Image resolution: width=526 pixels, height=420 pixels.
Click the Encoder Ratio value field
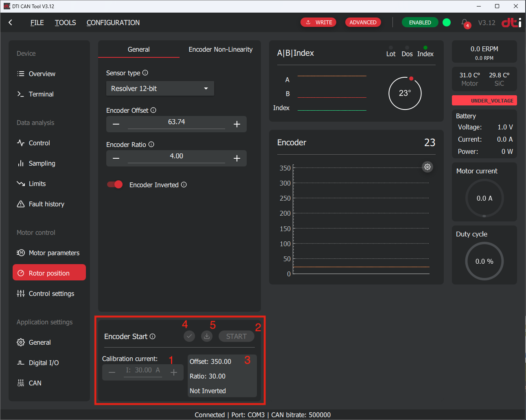tap(176, 157)
